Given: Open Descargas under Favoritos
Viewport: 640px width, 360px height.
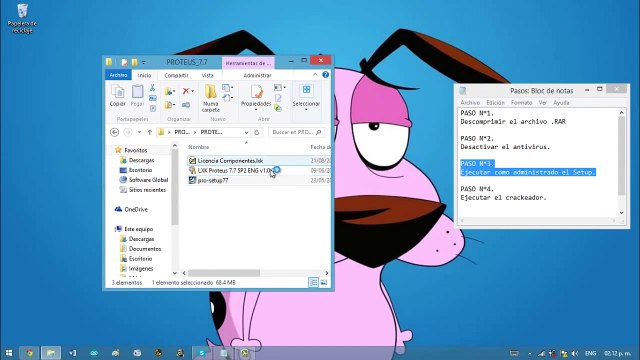Looking at the screenshot, I should tap(141, 160).
